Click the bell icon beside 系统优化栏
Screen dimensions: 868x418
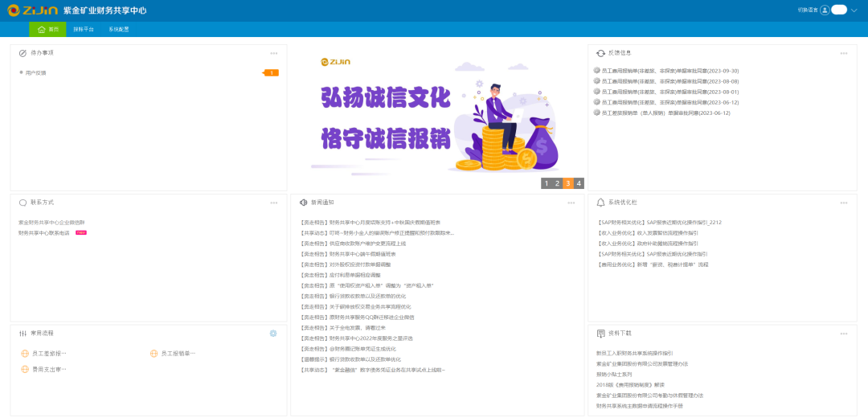[600, 203]
